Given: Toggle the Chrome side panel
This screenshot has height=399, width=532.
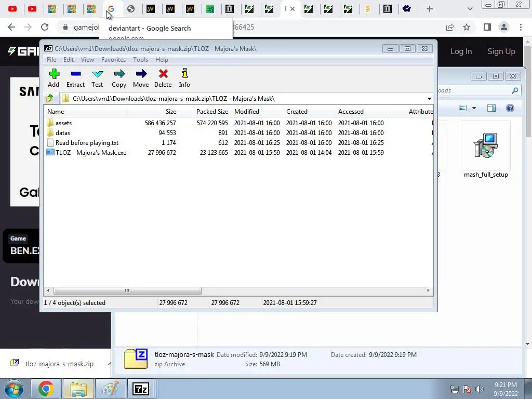Looking at the screenshot, I should click(x=487, y=27).
